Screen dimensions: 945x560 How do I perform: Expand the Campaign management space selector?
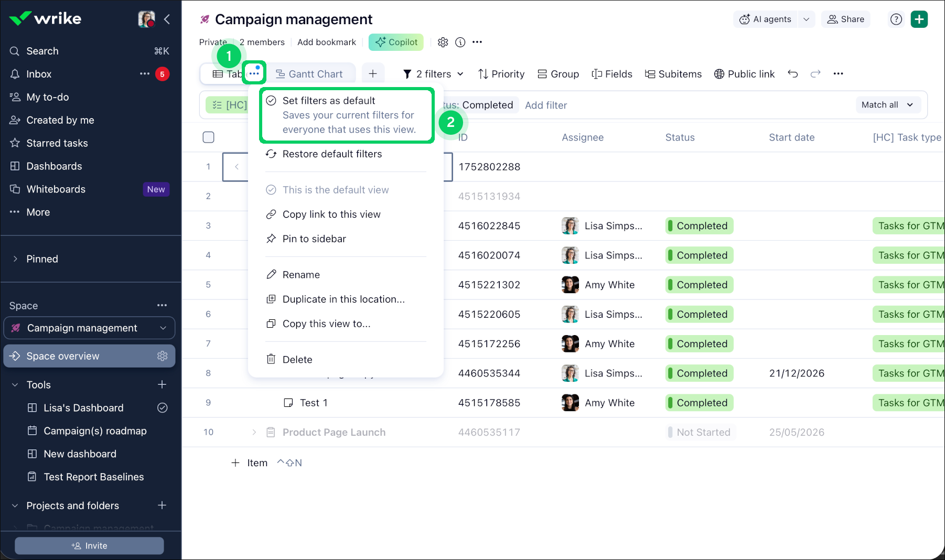pos(89,328)
